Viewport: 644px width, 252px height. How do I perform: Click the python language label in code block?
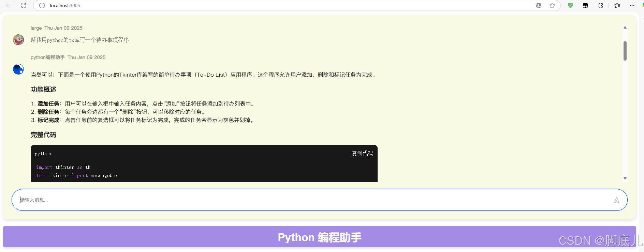[43, 154]
